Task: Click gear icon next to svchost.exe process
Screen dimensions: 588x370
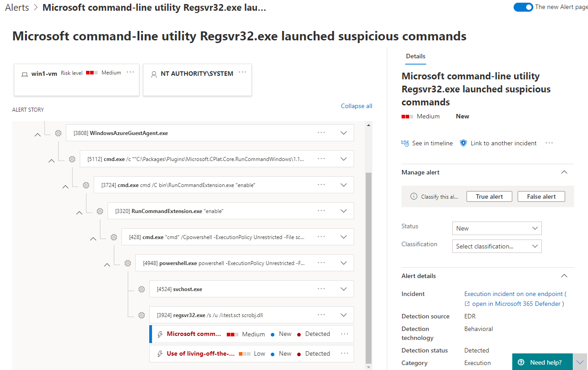Action: coord(142,289)
